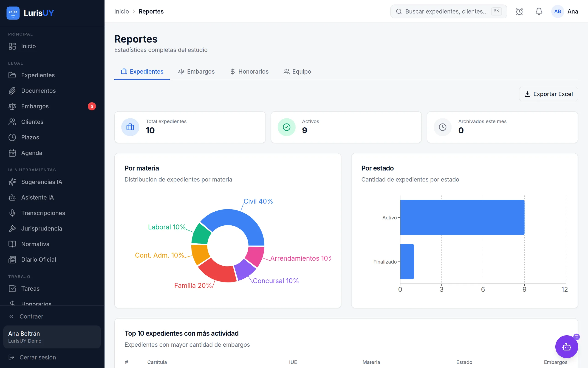Click the Materia column header

pyautogui.click(x=371, y=362)
